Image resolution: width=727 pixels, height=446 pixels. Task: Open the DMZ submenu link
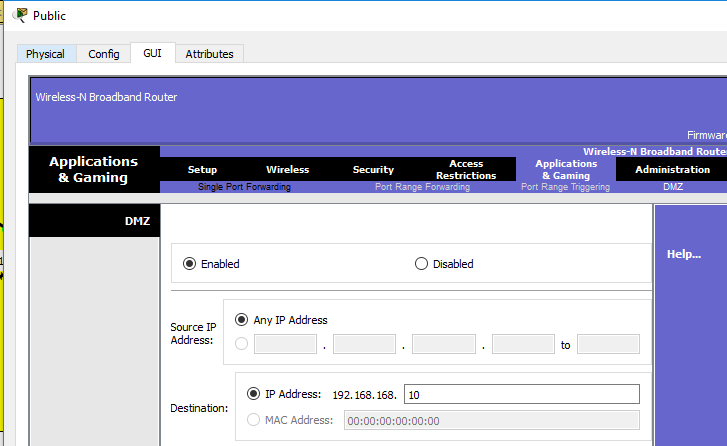pos(673,187)
